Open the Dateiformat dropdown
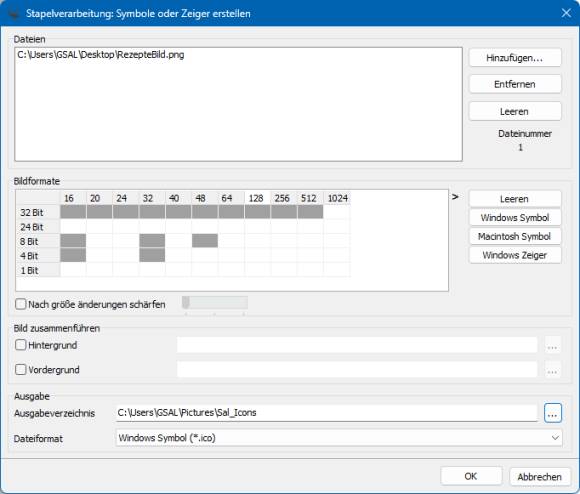Viewport: 580px width, 494px height. point(339,438)
